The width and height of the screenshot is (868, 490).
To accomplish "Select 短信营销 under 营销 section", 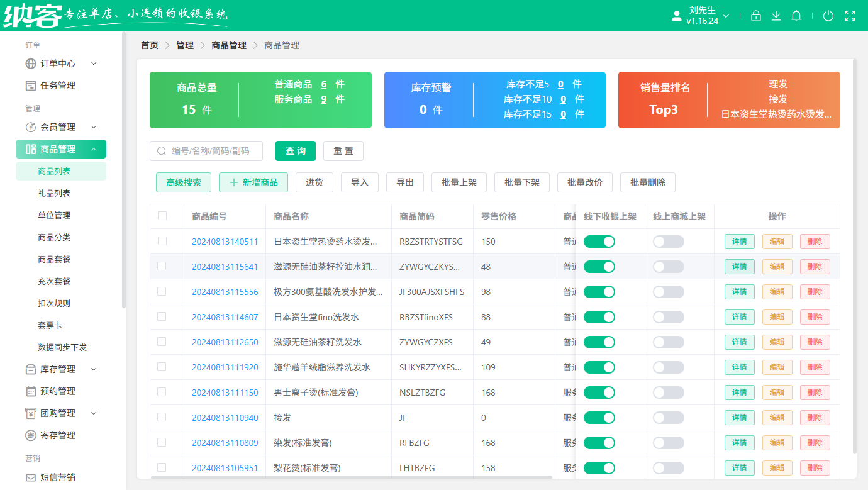I will point(58,477).
